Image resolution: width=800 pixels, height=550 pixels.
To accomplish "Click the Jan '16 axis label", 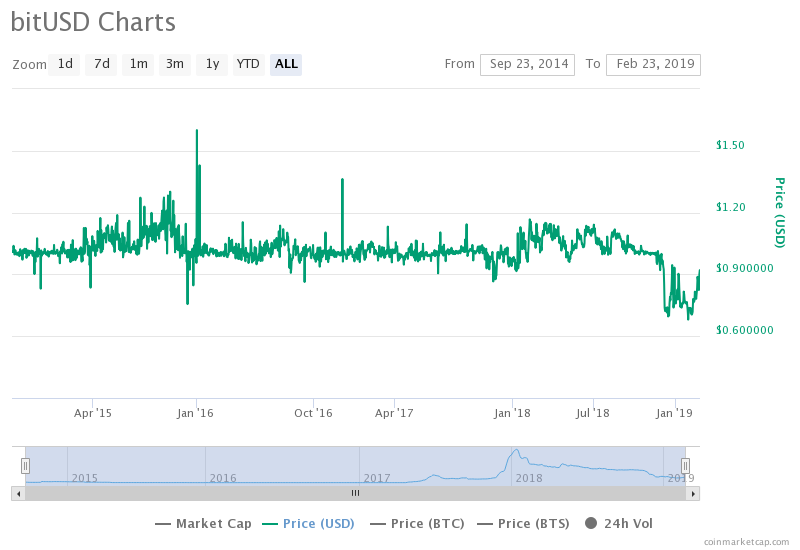I will coord(195,413).
